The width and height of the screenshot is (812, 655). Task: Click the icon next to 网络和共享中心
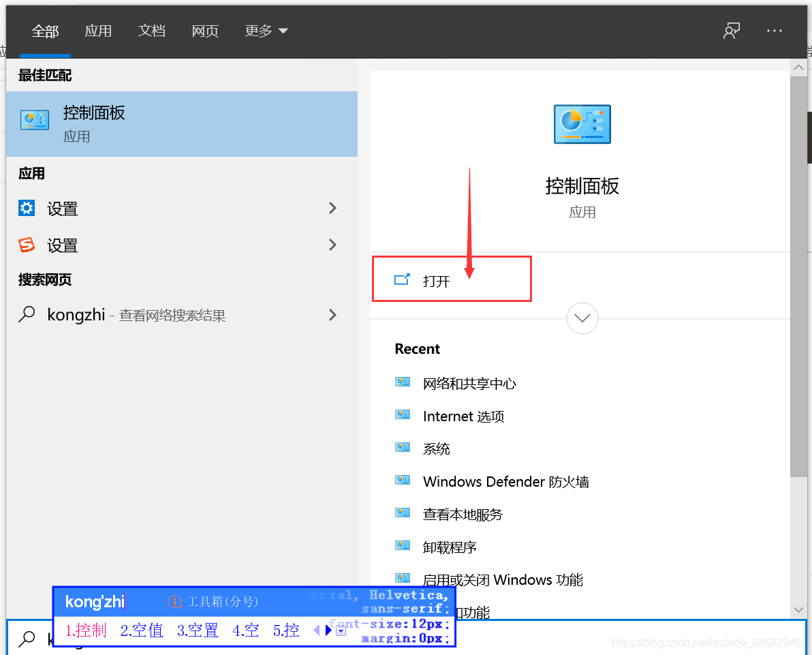point(403,382)
